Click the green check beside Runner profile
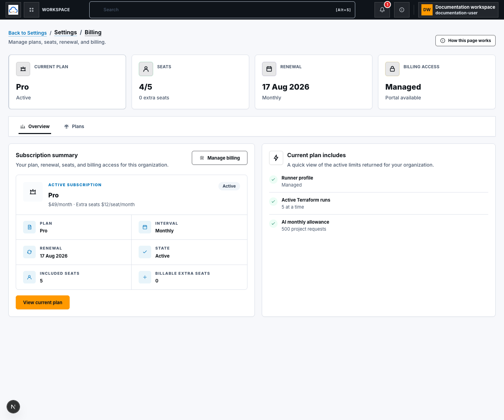The image size is (504, 420). point(273,180)
